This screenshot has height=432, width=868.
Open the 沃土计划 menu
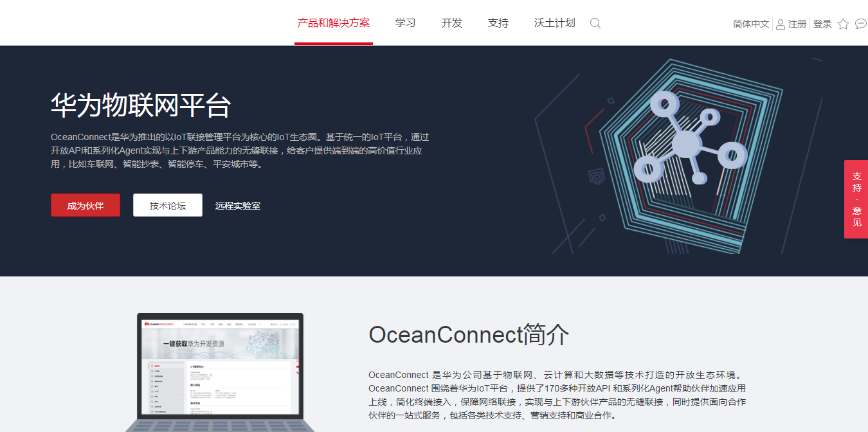tap(555, 23)
